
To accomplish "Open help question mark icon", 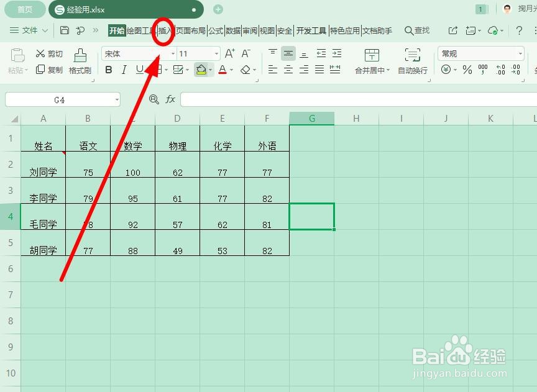I will point(519,30).
